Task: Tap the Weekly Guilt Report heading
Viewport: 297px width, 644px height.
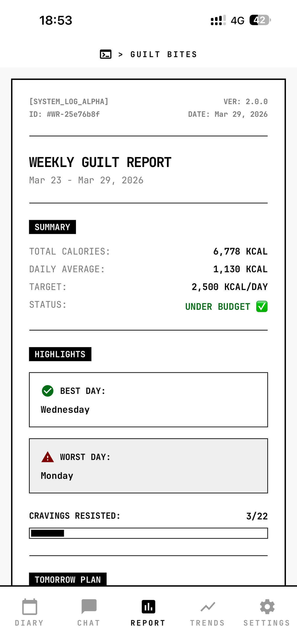Action: [100, 162]
